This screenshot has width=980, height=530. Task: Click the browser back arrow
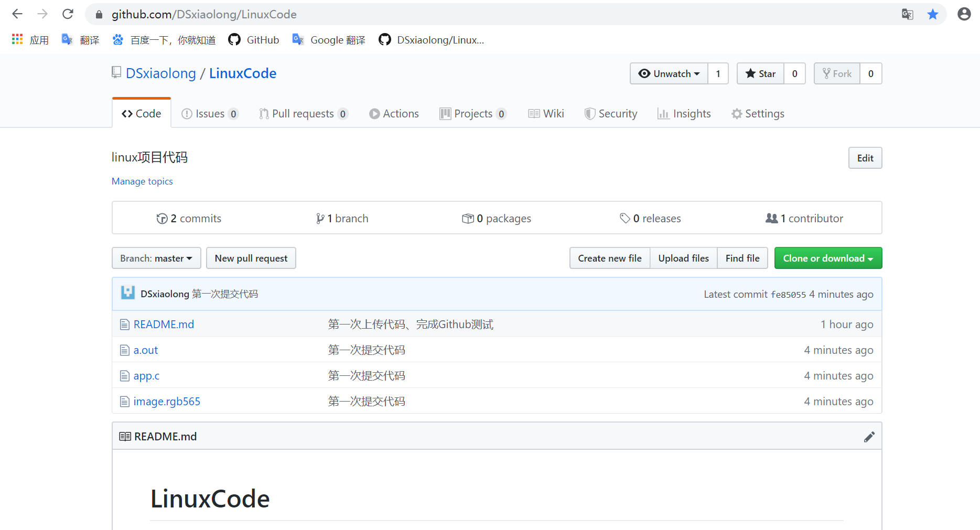pyautogui.click(x=17, y=14)
